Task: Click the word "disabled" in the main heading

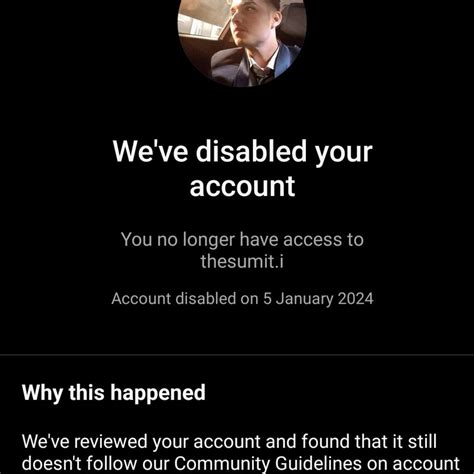Action: (251, 151)
